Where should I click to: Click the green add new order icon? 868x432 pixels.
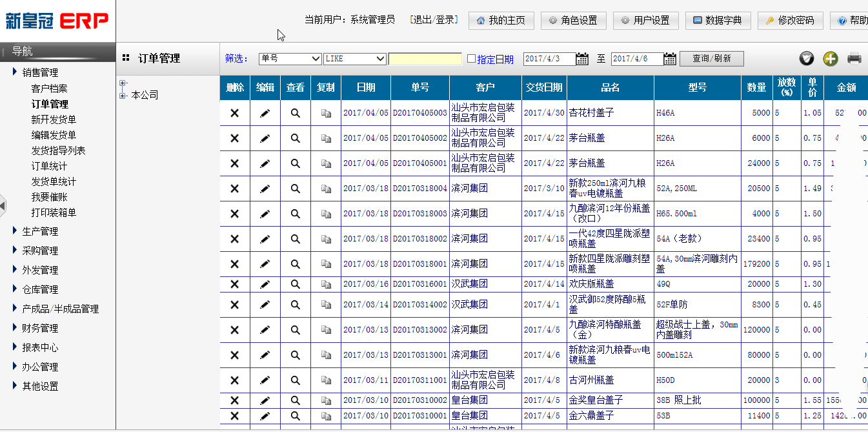tap(831, 59)
